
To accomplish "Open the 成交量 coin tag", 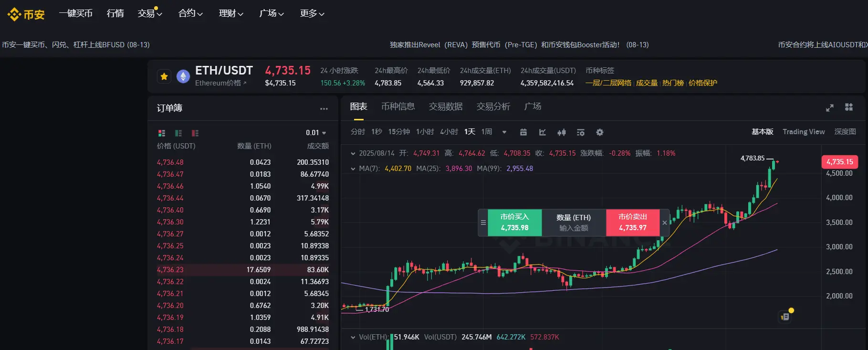I will 647,83.
